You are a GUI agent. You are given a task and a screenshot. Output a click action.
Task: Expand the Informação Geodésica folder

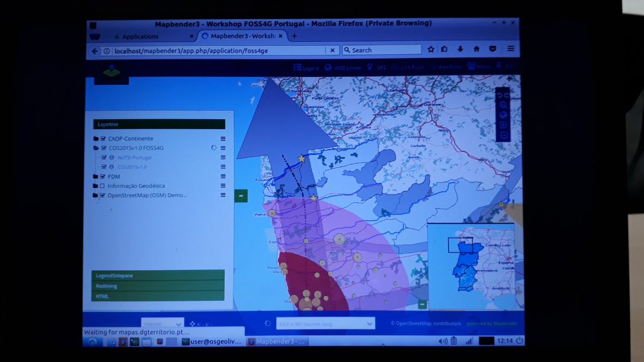[x=95, y=186]
